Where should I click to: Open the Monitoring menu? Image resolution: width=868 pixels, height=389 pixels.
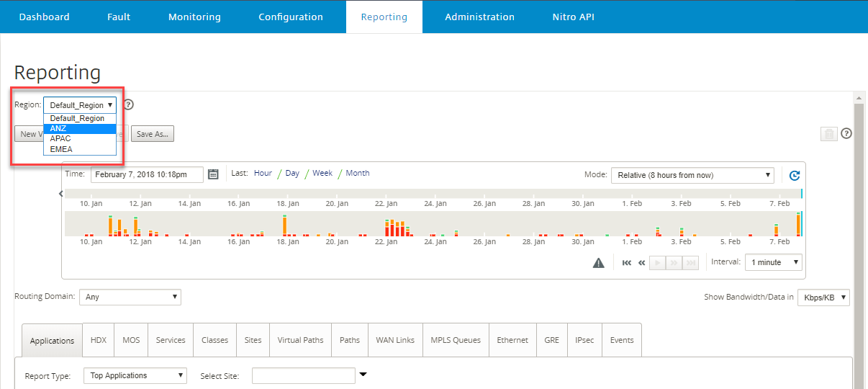pyautogui.click(x=194, y=17)
